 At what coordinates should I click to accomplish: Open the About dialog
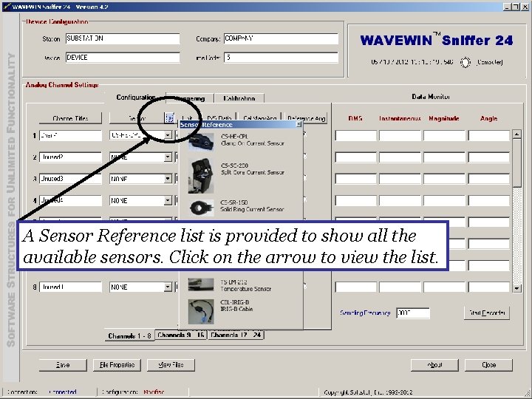pyautogui.click(x=434, y=365)
